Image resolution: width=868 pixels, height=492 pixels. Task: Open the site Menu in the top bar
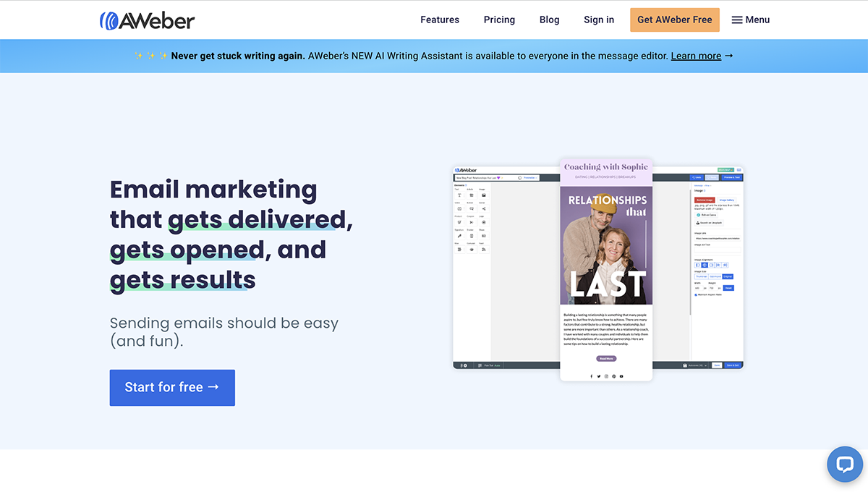click(751, 20)
